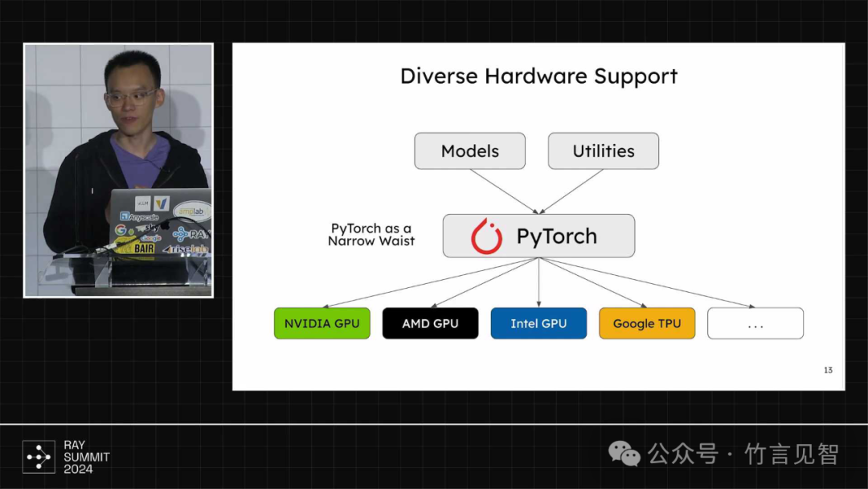Click the speaker video thumbnail
This screenshot has width=868, height=489.
[118, 171]
